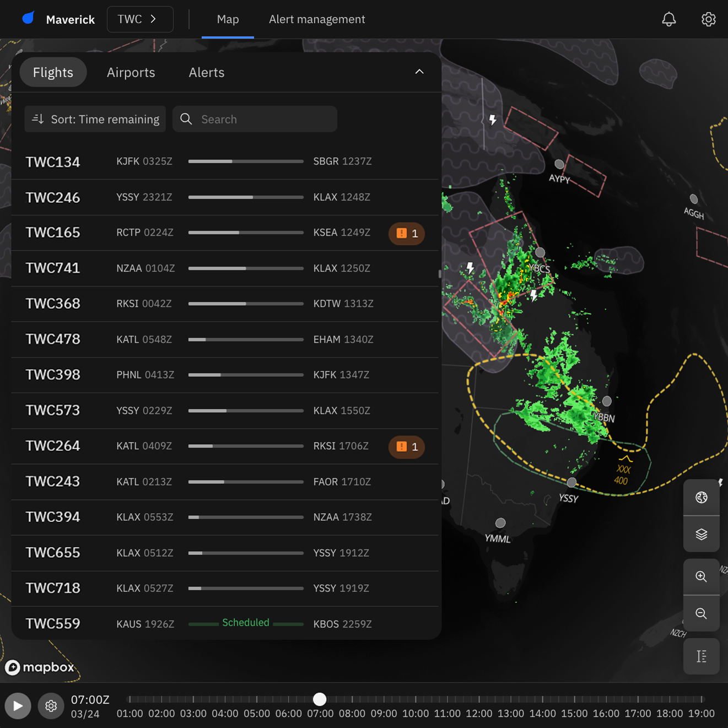
Task: Select the AYPY airport marker
Action: 559,164
